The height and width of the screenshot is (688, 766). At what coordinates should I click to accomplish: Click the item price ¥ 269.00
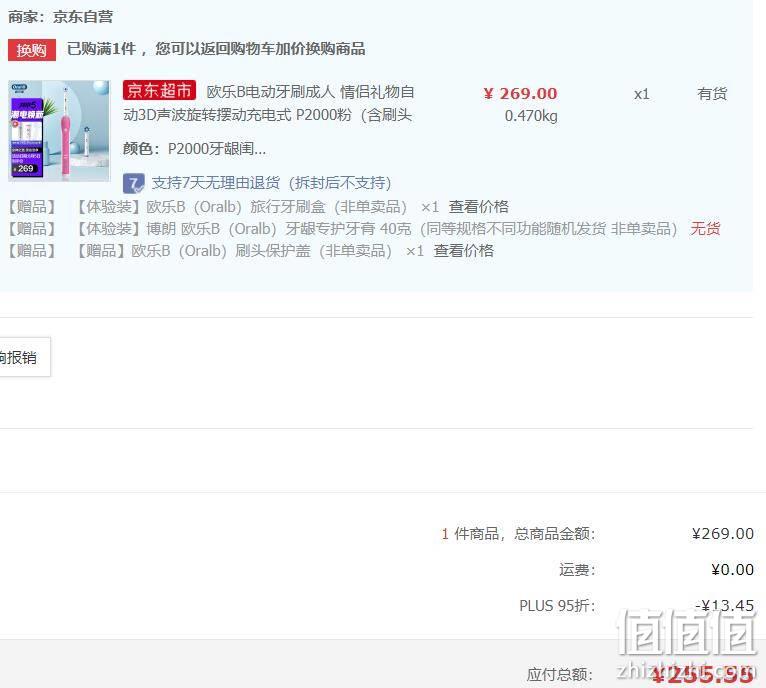coord(520,93)
